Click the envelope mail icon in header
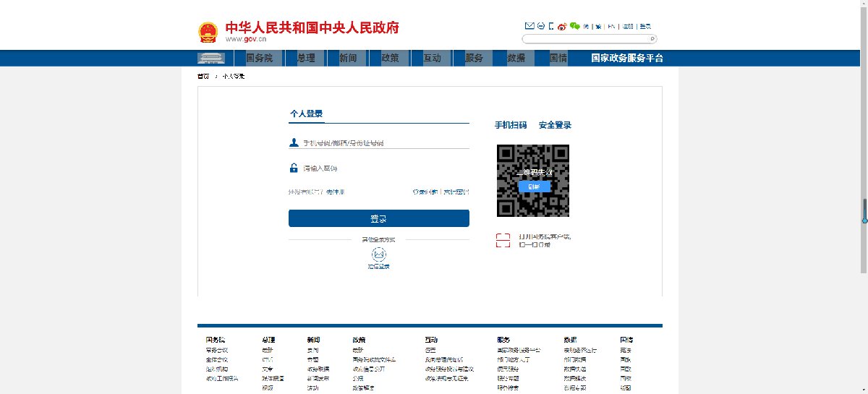 529,26
